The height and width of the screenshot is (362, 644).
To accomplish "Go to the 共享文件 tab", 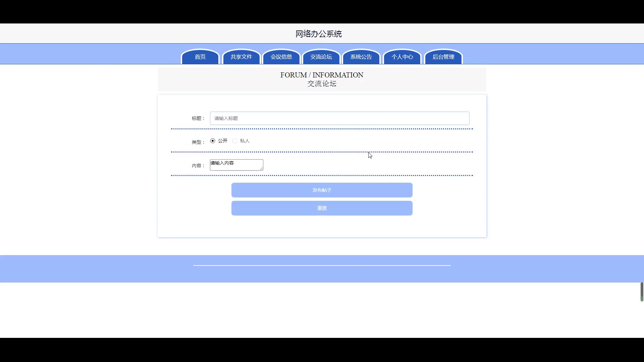I will coord(241,57).
